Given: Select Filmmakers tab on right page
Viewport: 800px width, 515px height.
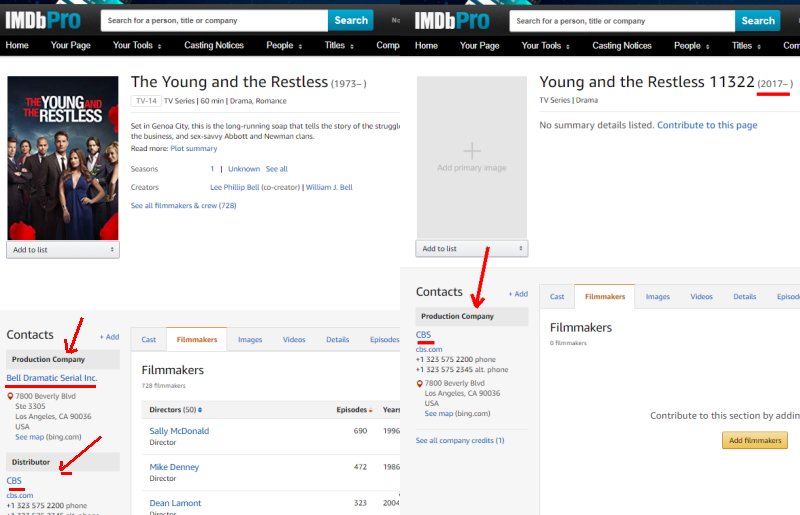Looking at the screenshot, I should pos(605,297).
